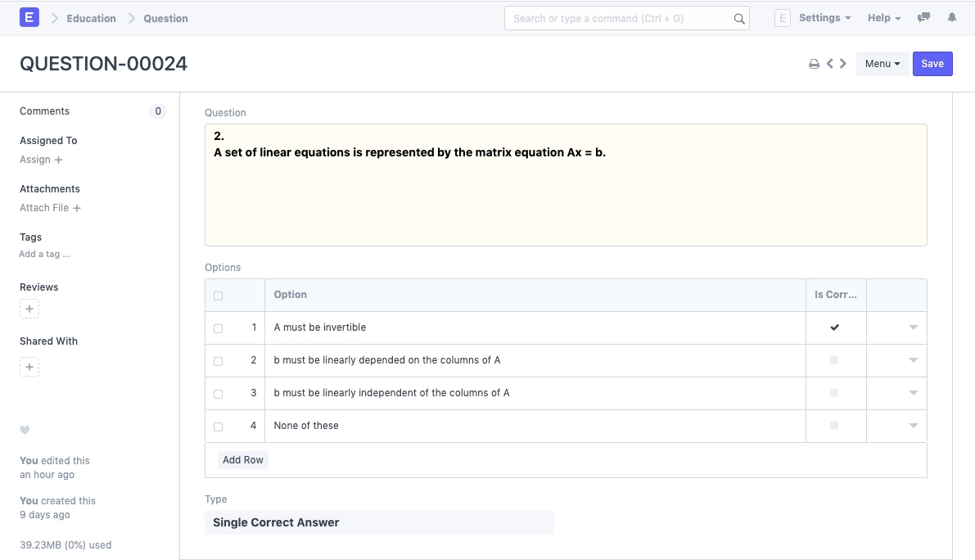Add a review with plus icon

29,309
